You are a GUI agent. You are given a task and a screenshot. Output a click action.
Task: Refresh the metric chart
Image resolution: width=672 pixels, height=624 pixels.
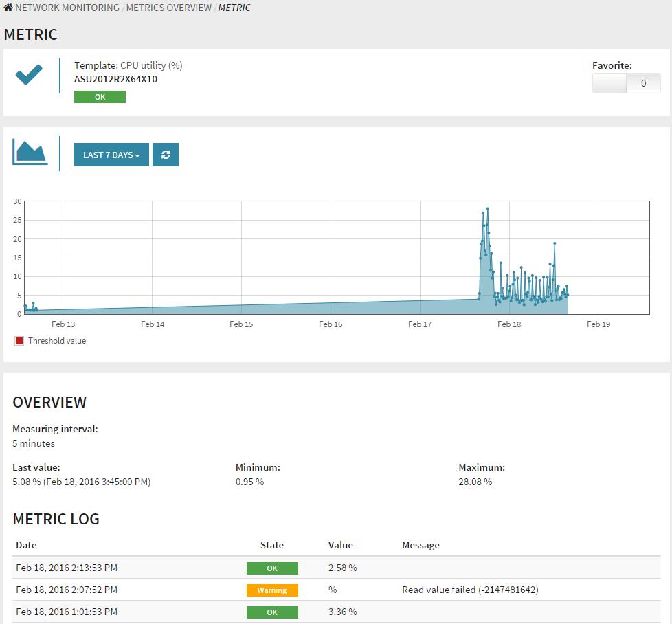165,155
